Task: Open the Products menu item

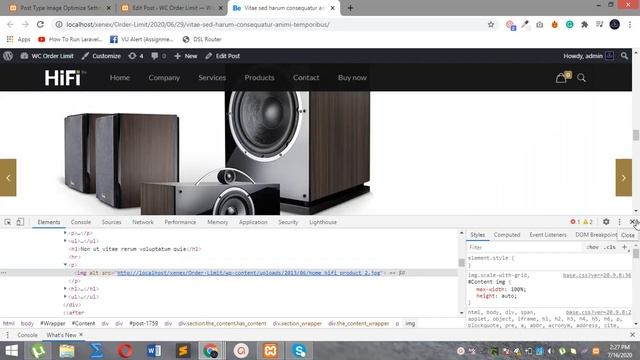Action: pos(260,78)
